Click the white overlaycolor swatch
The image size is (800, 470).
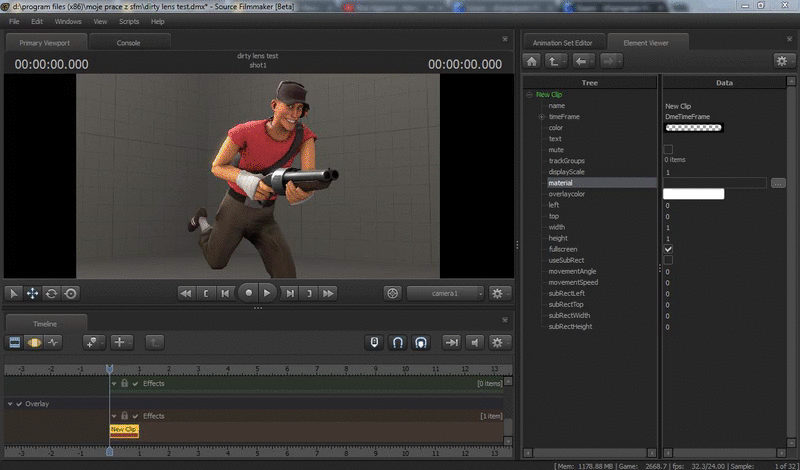[693, 194]
